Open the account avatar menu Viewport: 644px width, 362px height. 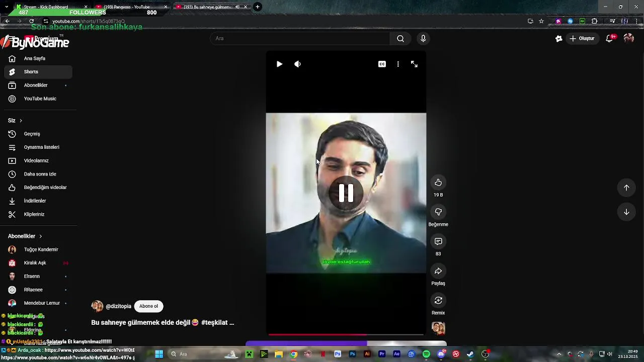point(628,38)
